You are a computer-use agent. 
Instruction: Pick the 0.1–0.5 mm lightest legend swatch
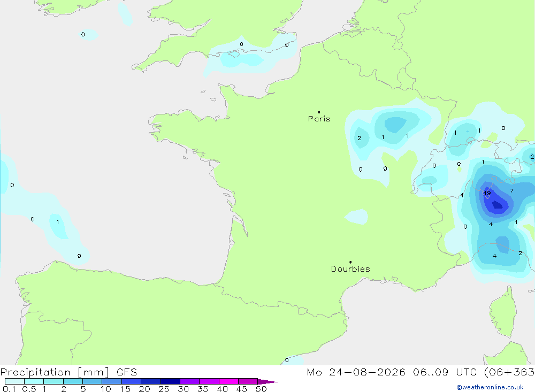coord(14,381)
